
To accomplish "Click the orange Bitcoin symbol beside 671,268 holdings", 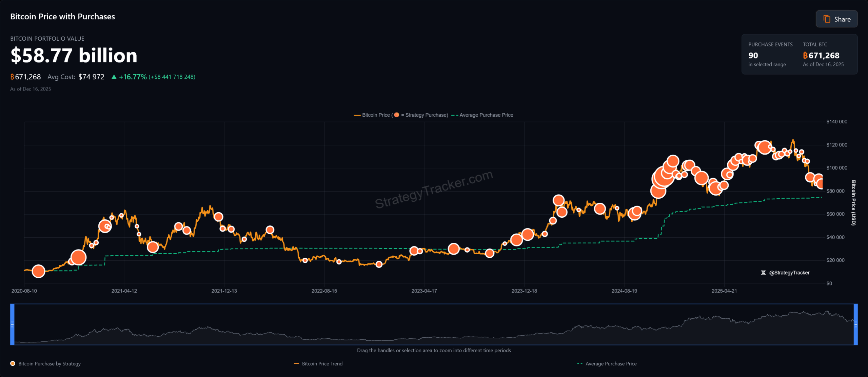I will tap(12, 77).
